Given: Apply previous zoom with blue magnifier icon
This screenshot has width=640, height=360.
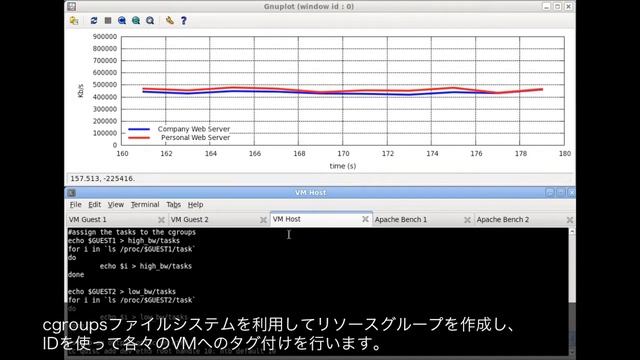Looking at the screenshot, I should pos(122,20).
